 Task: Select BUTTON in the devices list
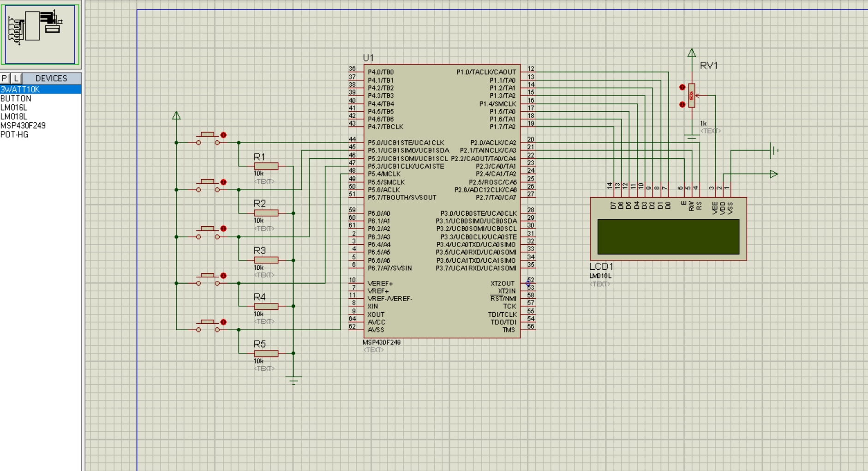[16, 98]
